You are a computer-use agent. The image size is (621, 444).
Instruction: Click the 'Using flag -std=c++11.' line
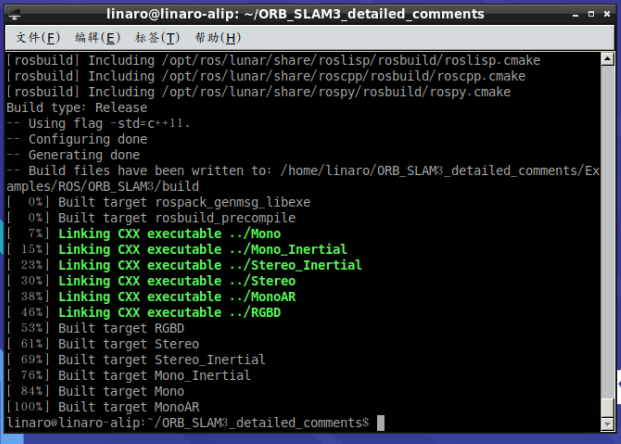pos(98,124)
